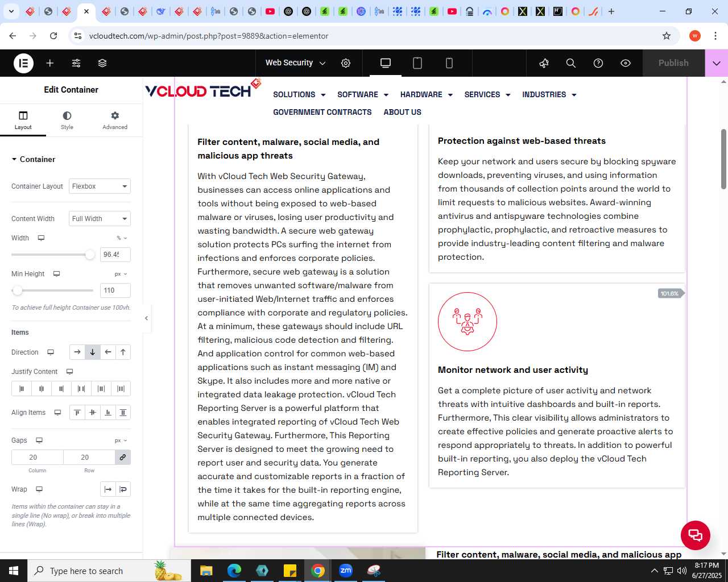This screenshot has height=582, width=728.
Task: Set Wrap option to No wrap
Action: [108, 489]
